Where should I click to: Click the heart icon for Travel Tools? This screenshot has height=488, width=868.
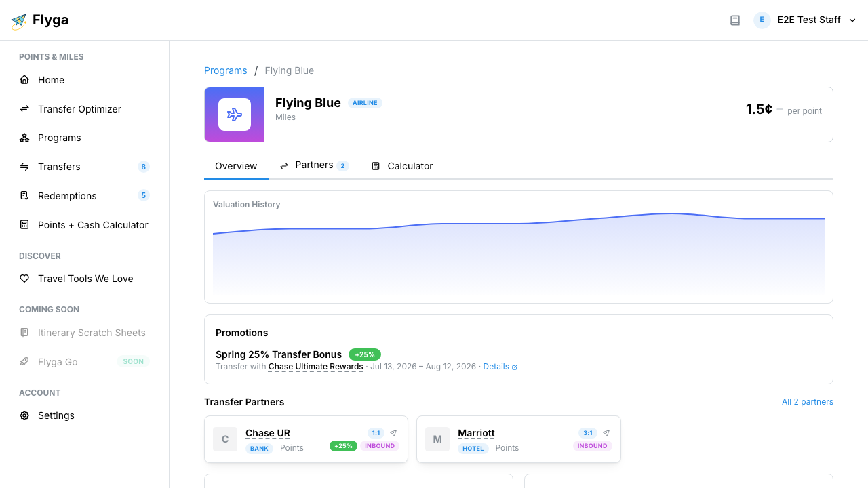point(24,279)
